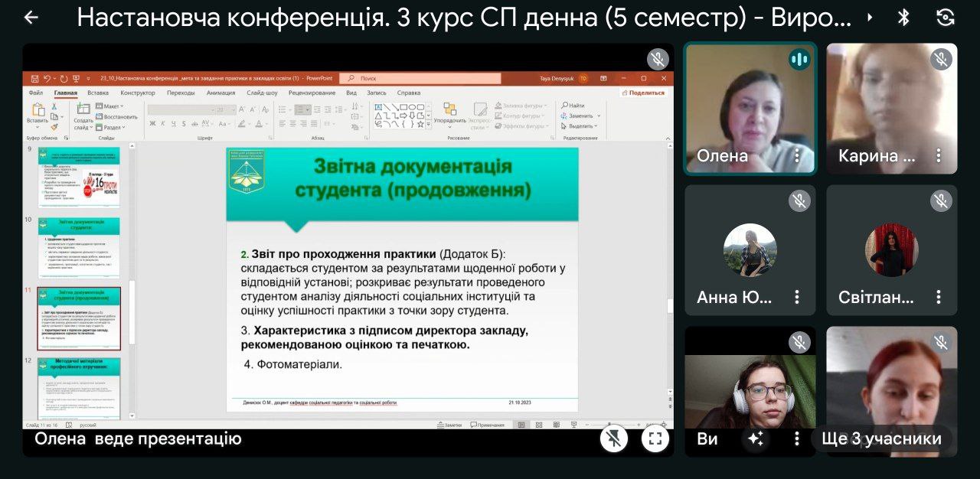Viewport: 980px width, 479px height.
Task: Switch audio output via Bluetooth icon
Action: coord(903,18)
